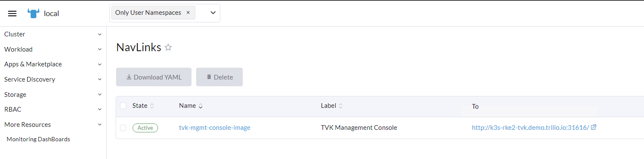Screen dimensions: 644x159
Task: Open Service Discovery menu group
Action: [x=53, y=79]
